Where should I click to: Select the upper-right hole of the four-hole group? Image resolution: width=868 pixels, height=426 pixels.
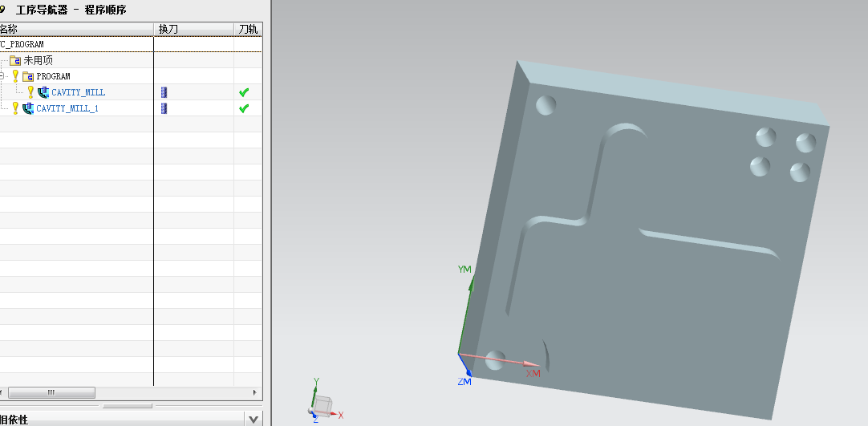pos(806,143)
